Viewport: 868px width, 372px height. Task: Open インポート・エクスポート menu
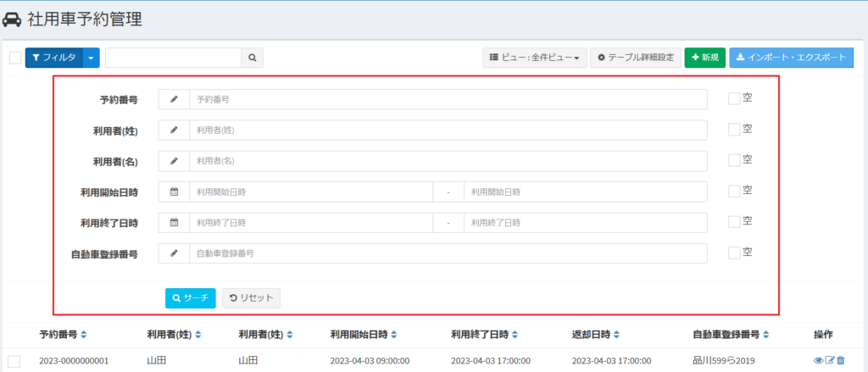(791, 58)
